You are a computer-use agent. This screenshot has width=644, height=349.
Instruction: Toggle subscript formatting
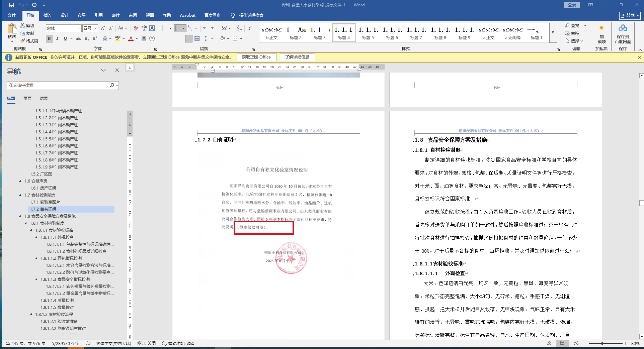[x=87, y=38]
